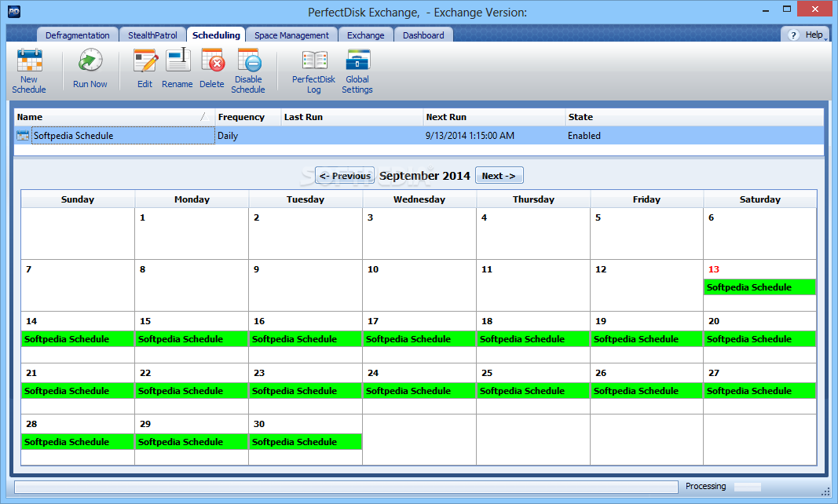
Task: Select Softpedia Schedule entry on the 30th
Action: tap(306, 442)
